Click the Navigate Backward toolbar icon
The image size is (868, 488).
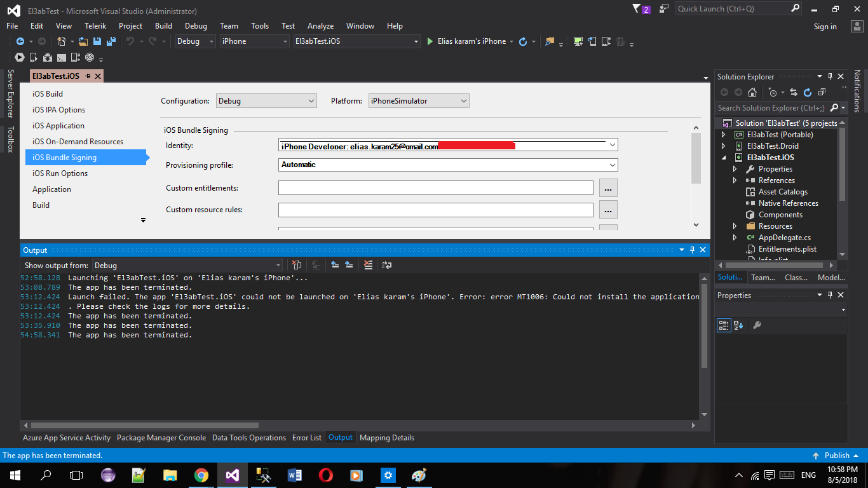pos(20,41)
